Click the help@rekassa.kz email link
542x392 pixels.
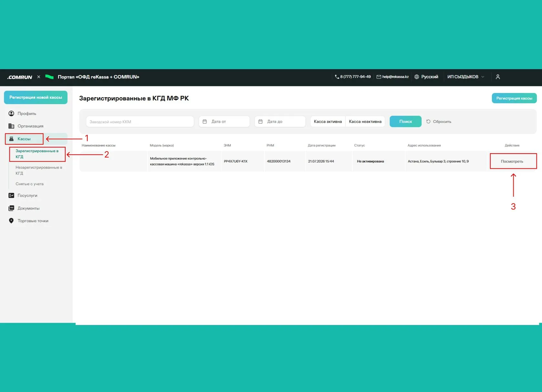396,77
